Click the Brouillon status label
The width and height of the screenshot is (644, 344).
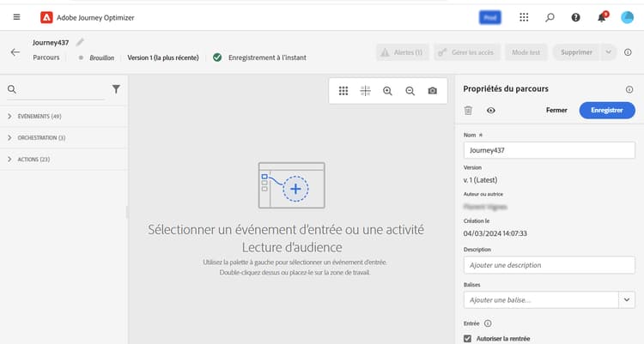pyautogui.click(x=102, y=57)
